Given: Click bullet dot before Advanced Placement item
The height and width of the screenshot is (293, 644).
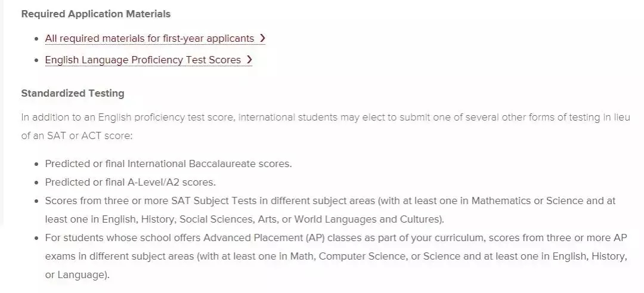Looking at the screenshot, I should pyautogui.click(x=37, y=238).
